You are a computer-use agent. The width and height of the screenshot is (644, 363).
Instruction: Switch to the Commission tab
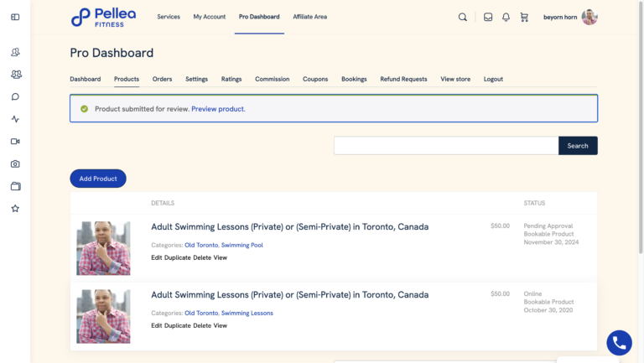272,79
